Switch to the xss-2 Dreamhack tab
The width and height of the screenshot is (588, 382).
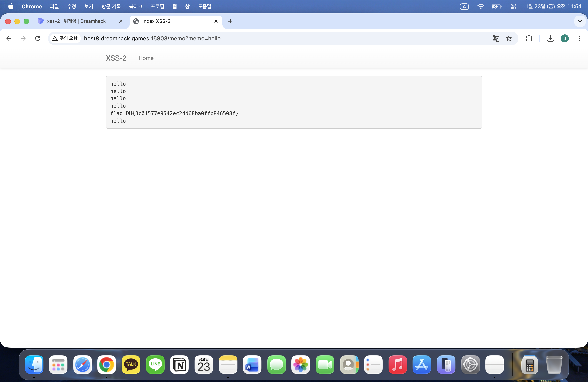[77, 21]
